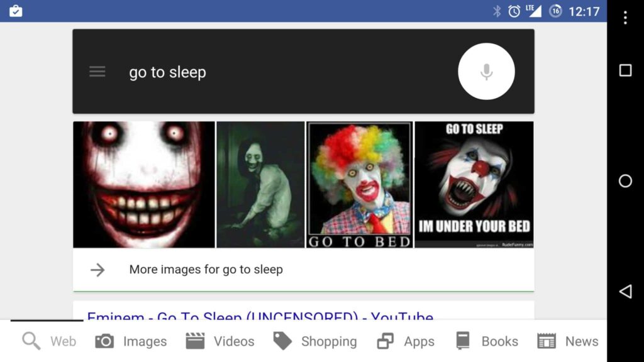The width and height of the screenshot is (644, 362).
Task: Switch to the Web results tab
Action: pyautogui.click(x=63, y=341)
